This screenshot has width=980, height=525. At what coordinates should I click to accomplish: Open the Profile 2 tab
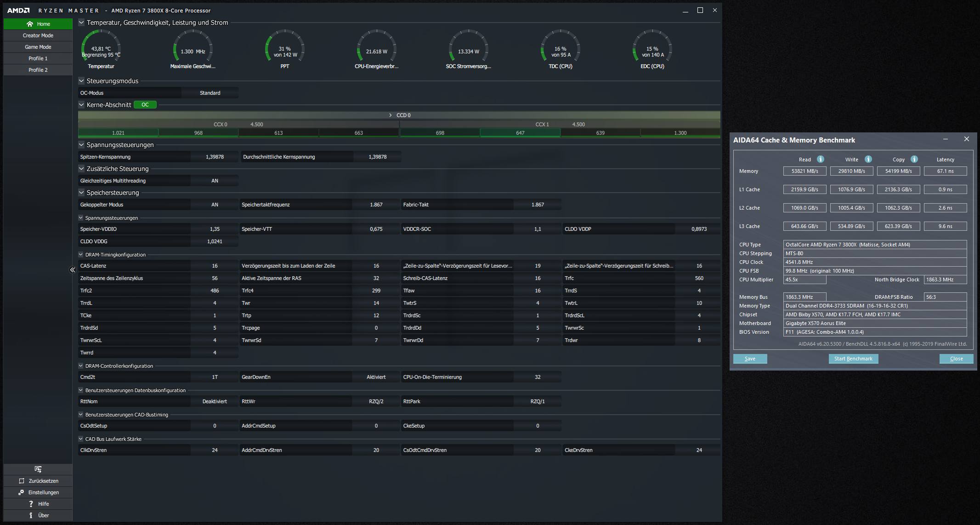click(38, 70)
